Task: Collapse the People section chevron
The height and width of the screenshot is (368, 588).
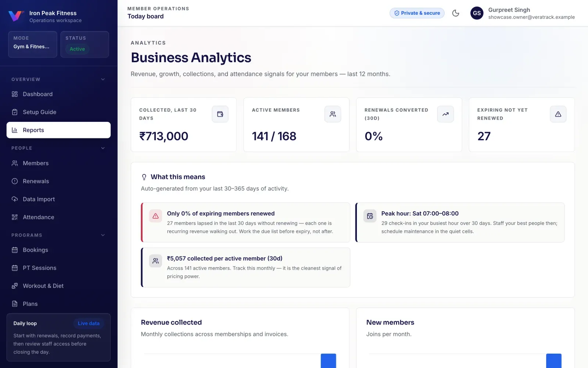Action: click(x=103, y=148)
